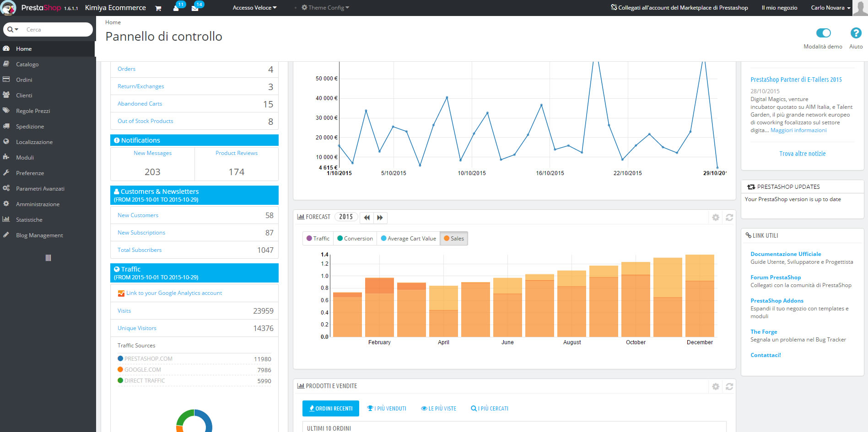Toggle Conversion series in forecast chart
868x432 pixels.
(355, 239)
